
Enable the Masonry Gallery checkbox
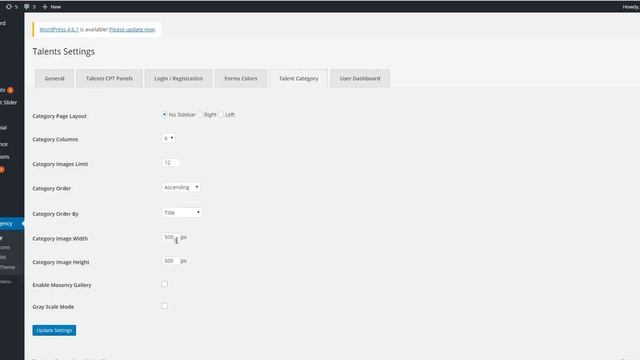[164, 284]
